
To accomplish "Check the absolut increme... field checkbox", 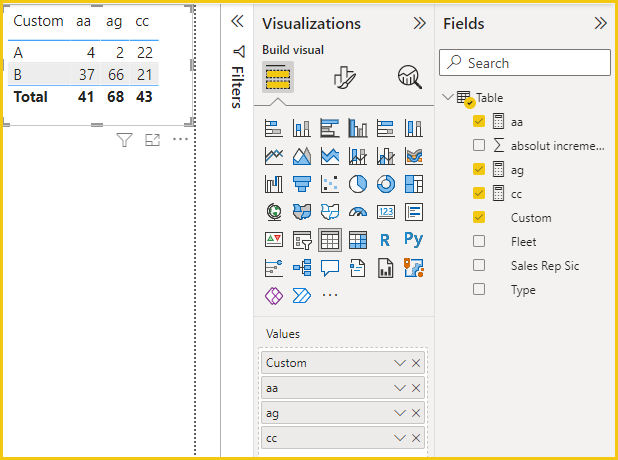I will (479, 145).
